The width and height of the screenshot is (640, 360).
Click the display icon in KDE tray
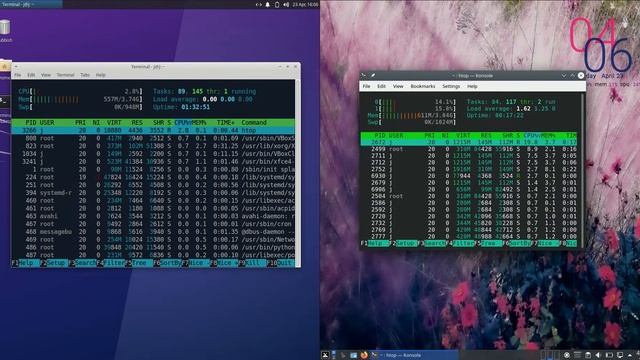(620, 355)
